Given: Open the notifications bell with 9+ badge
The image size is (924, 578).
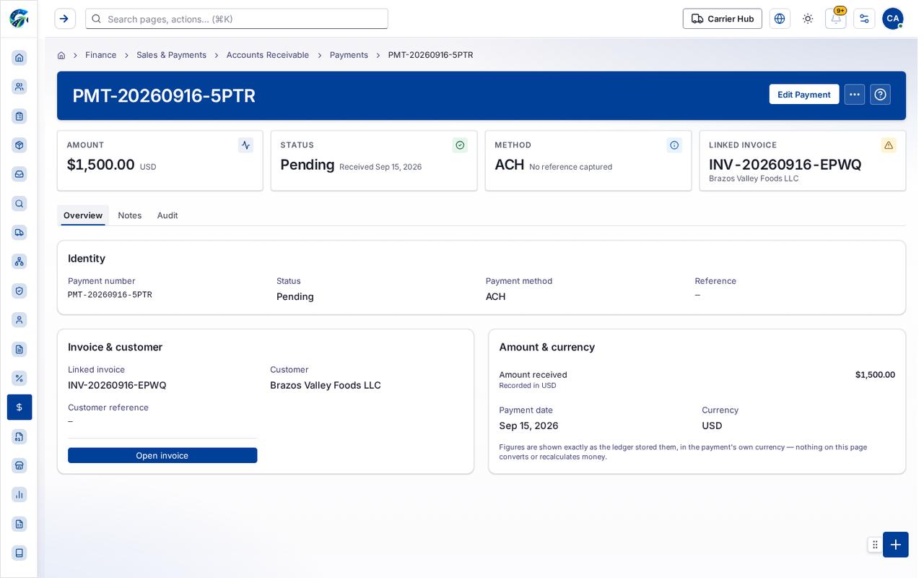Looking at the screenshot, I should (836, 19).
